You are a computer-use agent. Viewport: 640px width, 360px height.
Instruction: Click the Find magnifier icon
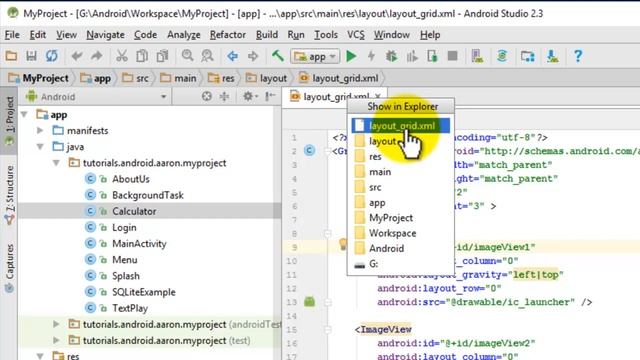(187, 56)
